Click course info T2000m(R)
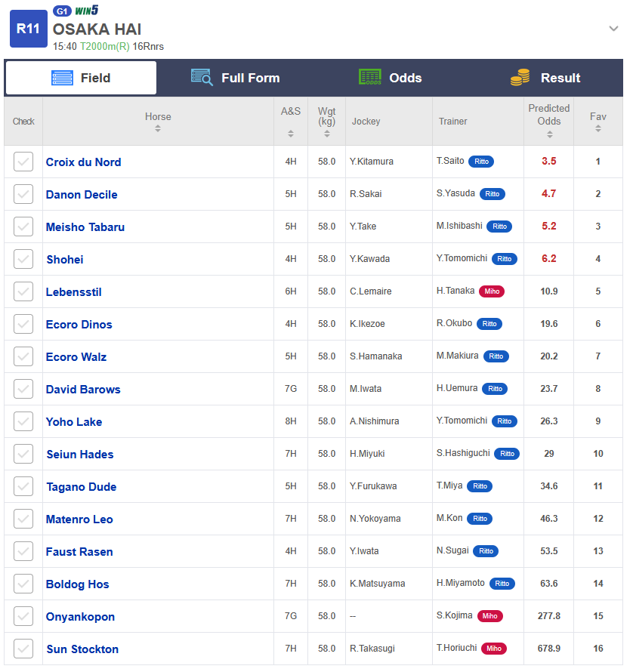Screen dimensions: 633x672 (105, 46)
